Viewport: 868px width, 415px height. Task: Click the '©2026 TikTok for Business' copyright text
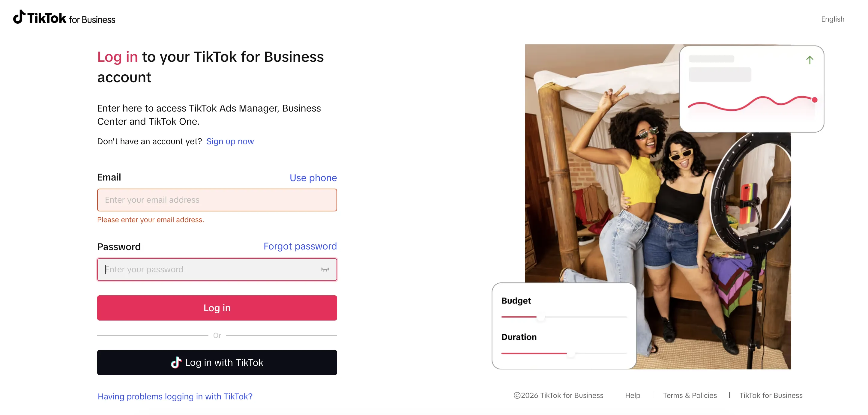click(x=558, y=396)
